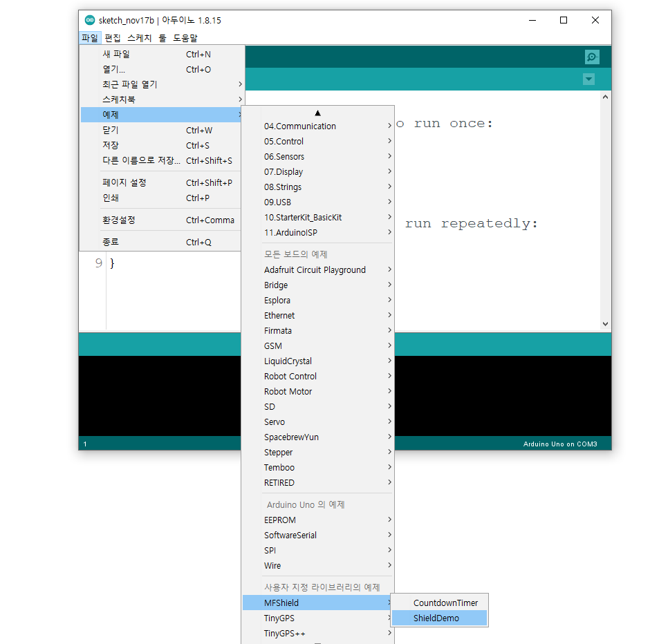This screenshot has height=644, width=659.
Task: Expand 10.StarterKit_BasicKit examples
Action: [x=317, y=217]
